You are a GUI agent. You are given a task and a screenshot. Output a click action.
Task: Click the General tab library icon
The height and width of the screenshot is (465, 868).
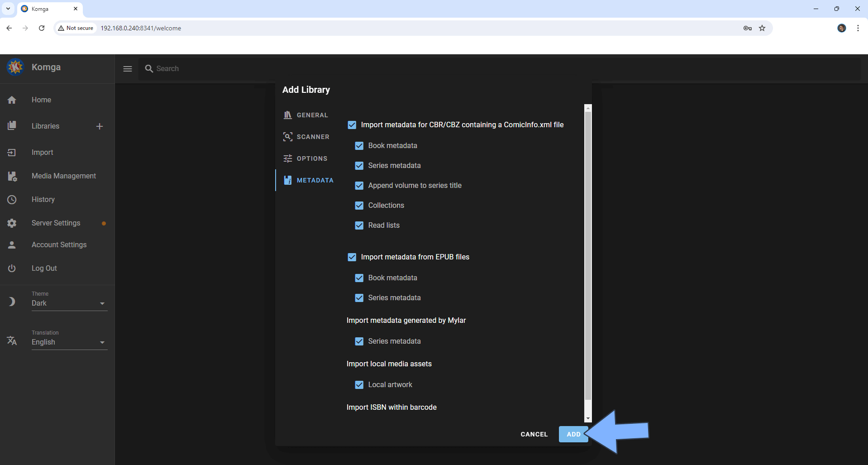(287, 115)
